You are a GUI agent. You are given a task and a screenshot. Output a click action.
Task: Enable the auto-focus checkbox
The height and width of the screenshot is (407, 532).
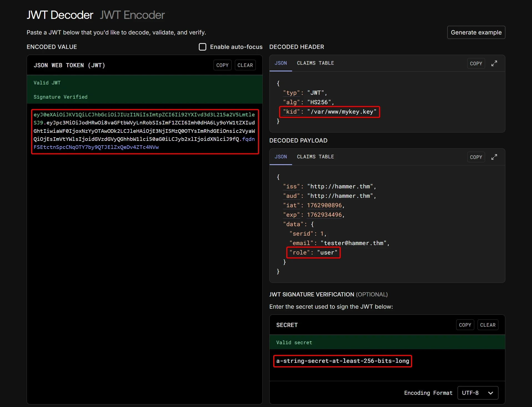pyautogui.click(x=202, y=47)
